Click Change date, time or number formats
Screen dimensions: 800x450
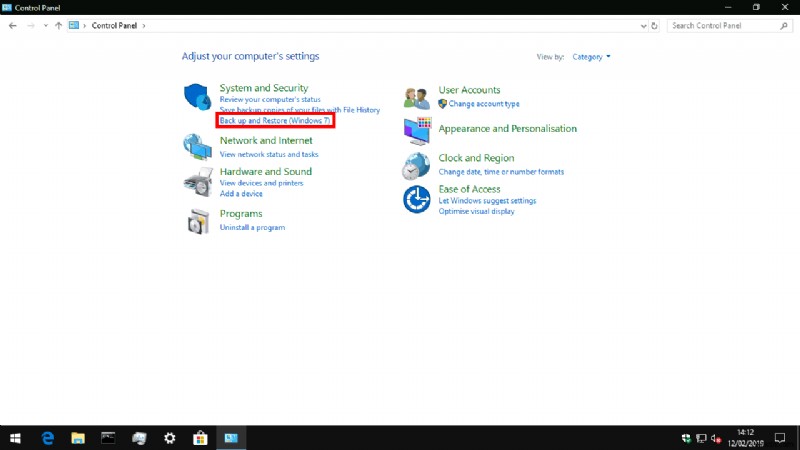point(501,172)
